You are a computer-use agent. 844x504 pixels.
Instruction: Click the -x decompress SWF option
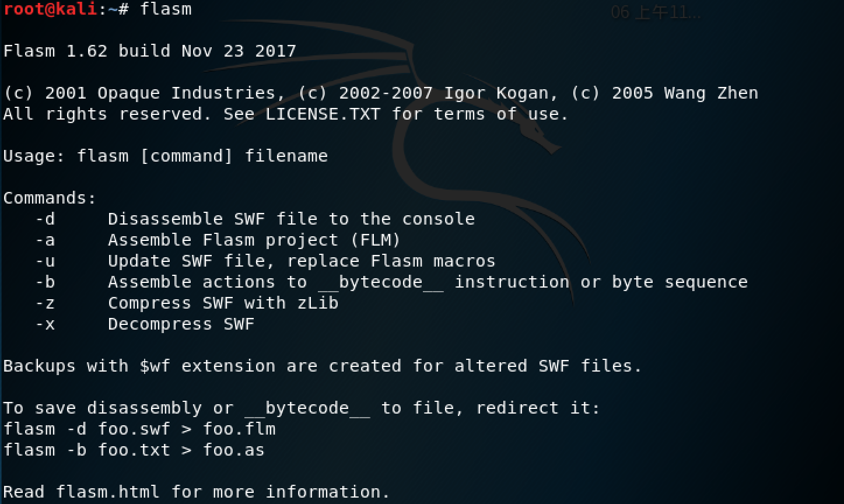[x=45, y=324]
